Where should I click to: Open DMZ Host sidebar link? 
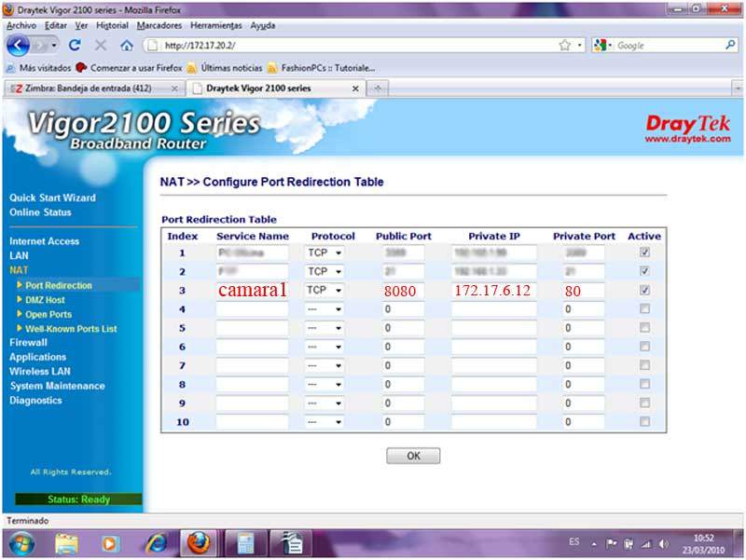point(45,300)
